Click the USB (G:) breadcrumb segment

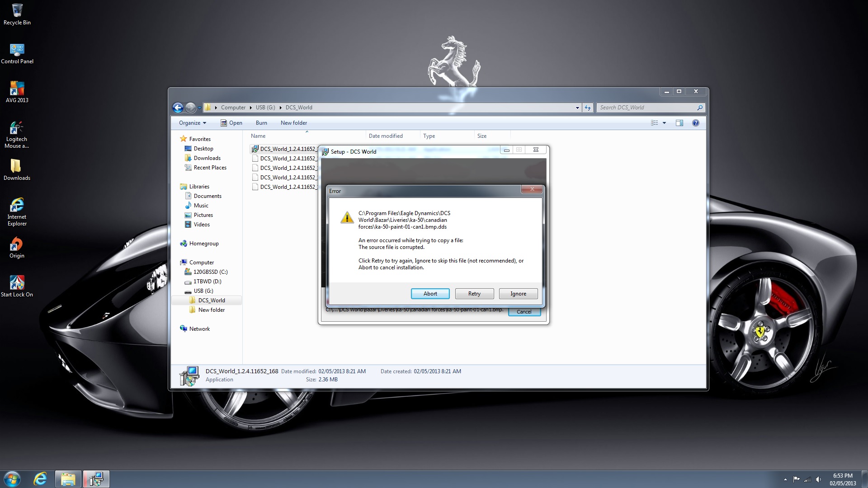265,108
